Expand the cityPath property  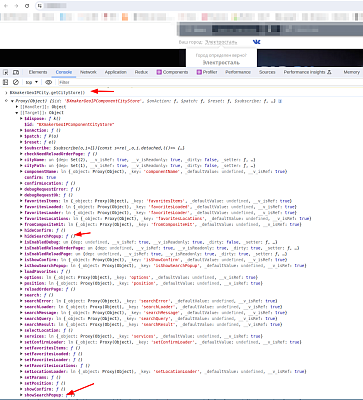click(x=22, y=166)
